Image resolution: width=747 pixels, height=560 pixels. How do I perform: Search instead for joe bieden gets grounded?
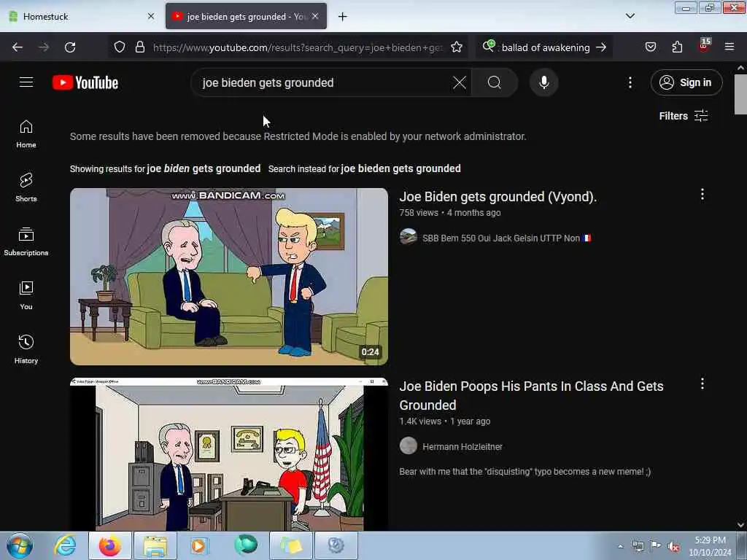point(400,168)
